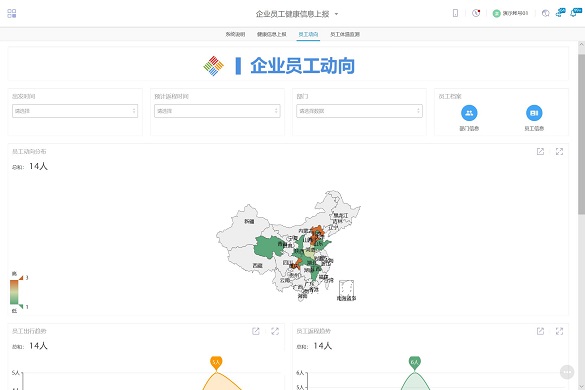The image size is (585, 390).
Task: Open the green user account avatar
Action: point(496,13)
